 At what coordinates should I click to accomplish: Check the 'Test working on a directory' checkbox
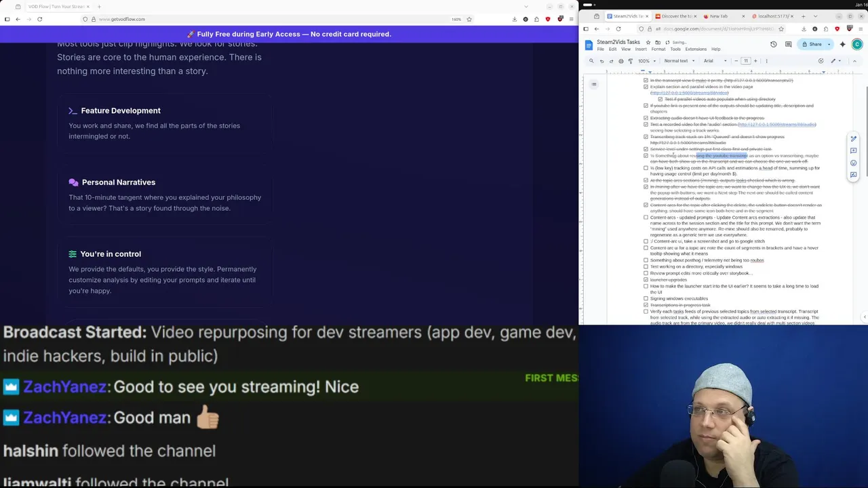point(646,266)
